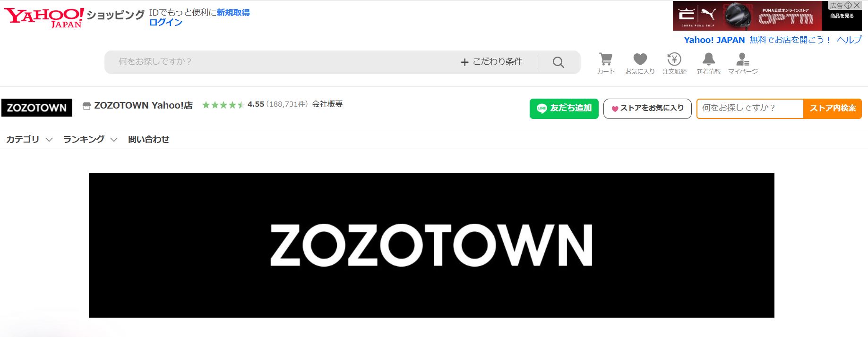Click the orange ストア内検索 button
Screen dimensions: 868x337
point(833,109)
